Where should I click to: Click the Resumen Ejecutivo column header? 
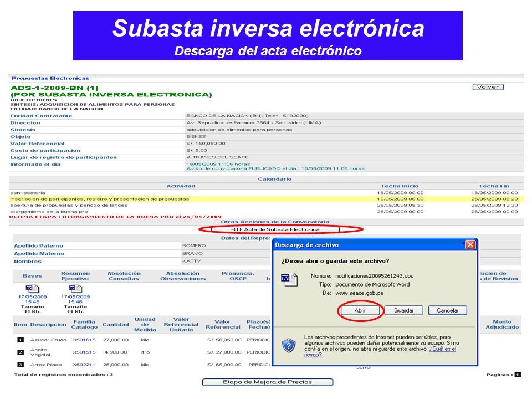[75, 276]
